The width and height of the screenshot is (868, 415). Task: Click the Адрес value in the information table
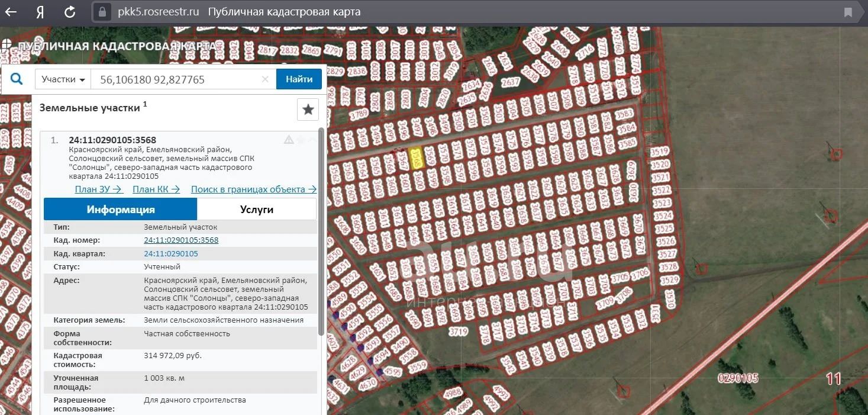226,294
